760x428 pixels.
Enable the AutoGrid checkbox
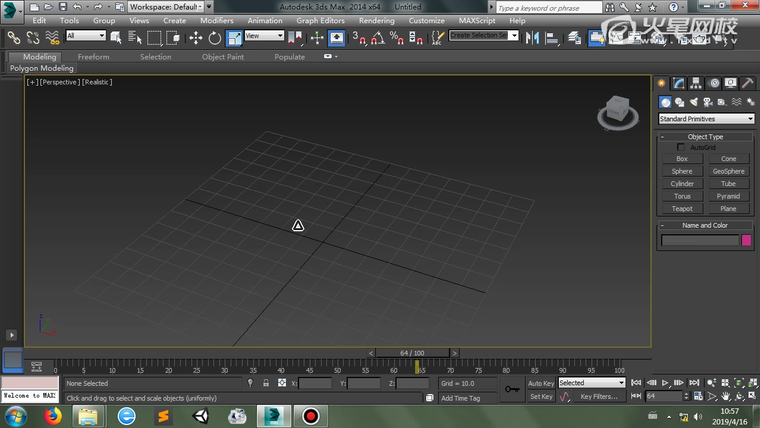coord(682,147)
